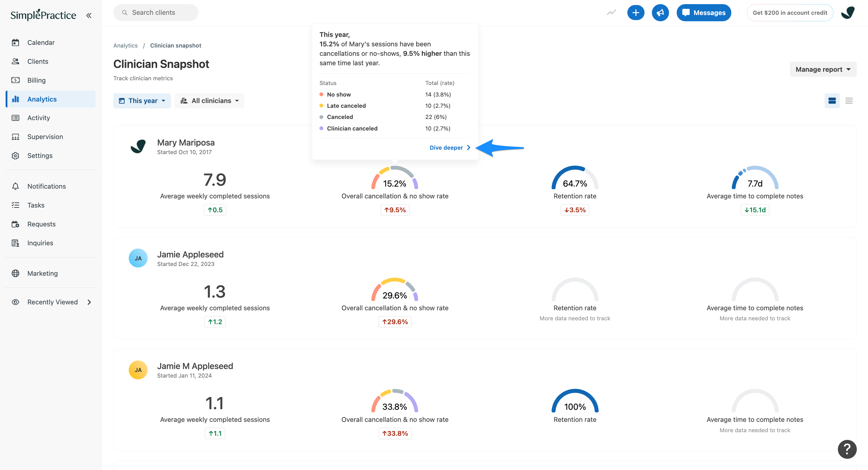Click Jamie Appleseed's blue JA avatar
868x470 pixels.
point(138,258)
